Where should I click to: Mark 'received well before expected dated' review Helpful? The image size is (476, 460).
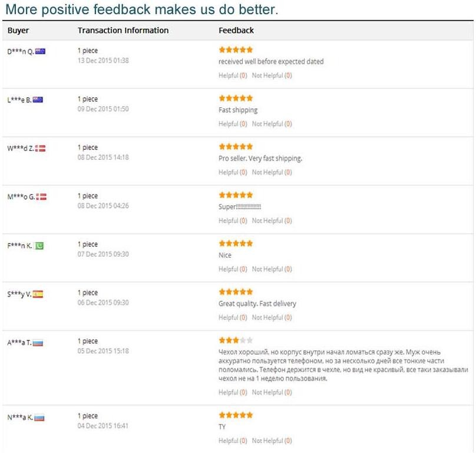coord(229,75)
